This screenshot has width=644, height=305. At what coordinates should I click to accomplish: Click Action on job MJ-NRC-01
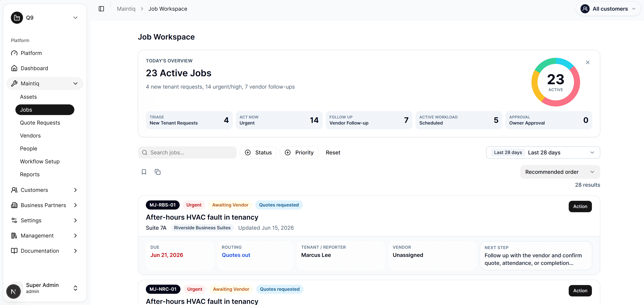click(x=580, y=291)
